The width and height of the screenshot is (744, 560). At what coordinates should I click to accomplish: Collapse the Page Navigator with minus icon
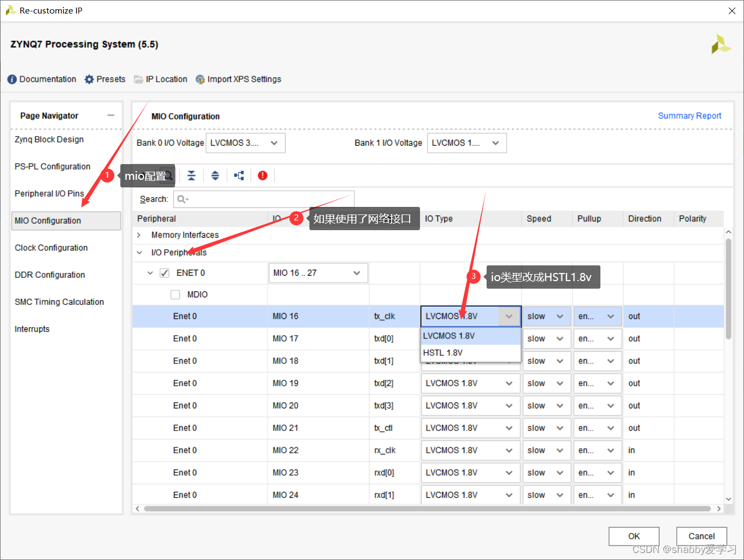111,115
